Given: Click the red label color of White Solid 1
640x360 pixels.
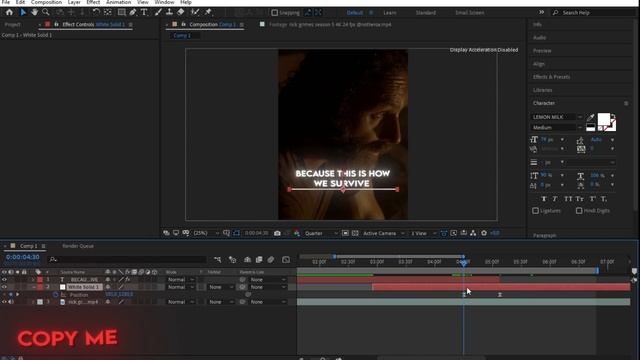Looking at the screenshot, I should click(x=40, y=287).
